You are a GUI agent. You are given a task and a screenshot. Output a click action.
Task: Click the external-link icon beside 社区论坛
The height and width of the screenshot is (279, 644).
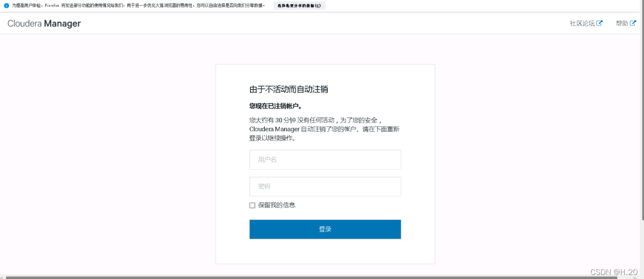coord(600,23)
